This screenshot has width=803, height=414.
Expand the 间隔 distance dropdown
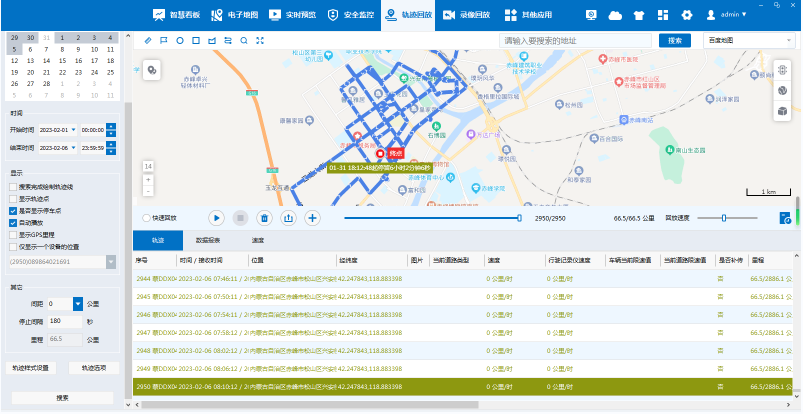coord(78,304)
